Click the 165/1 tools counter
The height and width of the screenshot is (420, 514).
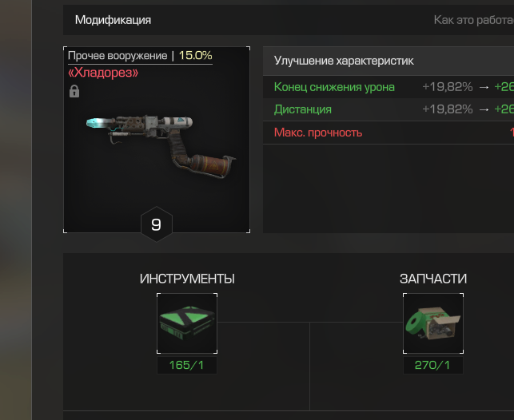[x=187, y=365]
